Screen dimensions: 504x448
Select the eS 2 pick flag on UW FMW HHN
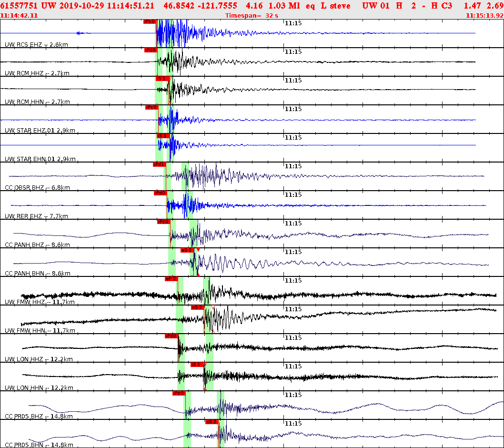[196, 308]
